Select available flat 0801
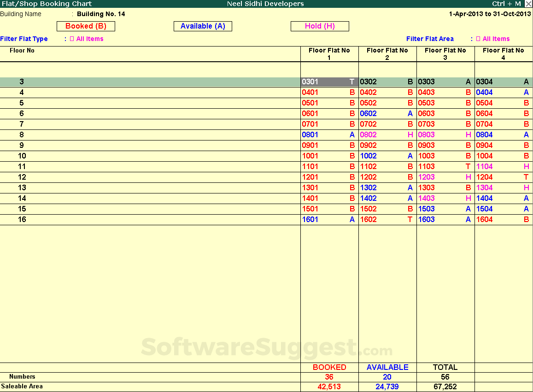The image size is (533, 392). coord(328,135)
